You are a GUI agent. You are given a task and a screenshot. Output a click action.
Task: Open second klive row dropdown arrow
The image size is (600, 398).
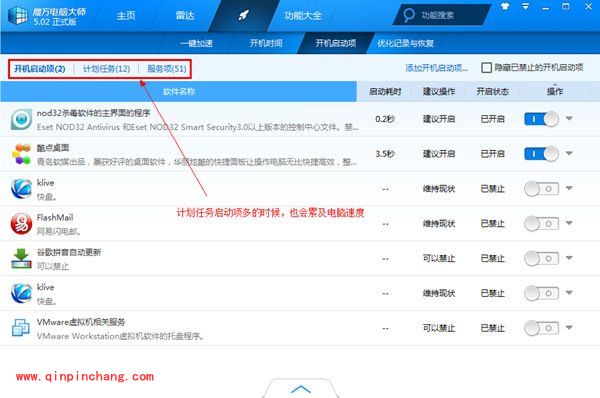tap(569, 292)
